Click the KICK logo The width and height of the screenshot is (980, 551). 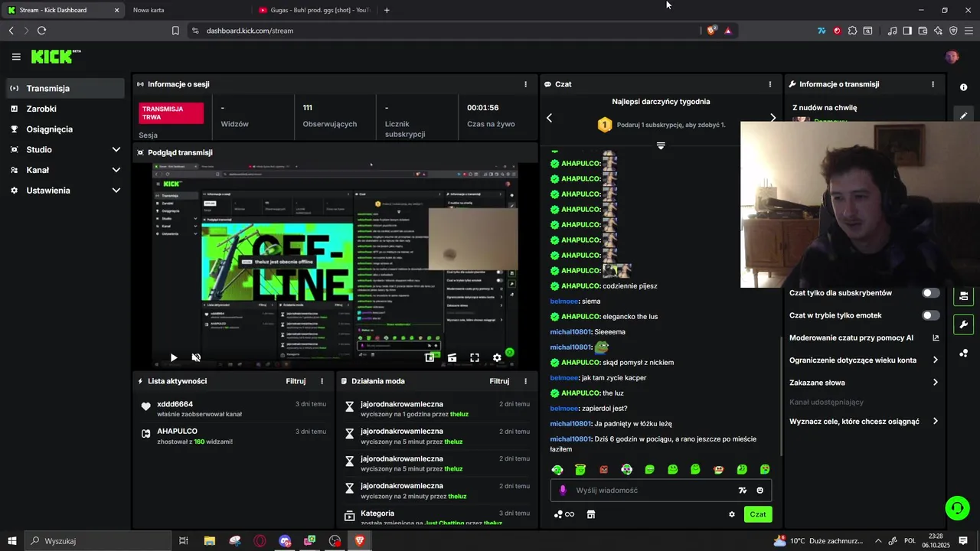pos(55,57)
